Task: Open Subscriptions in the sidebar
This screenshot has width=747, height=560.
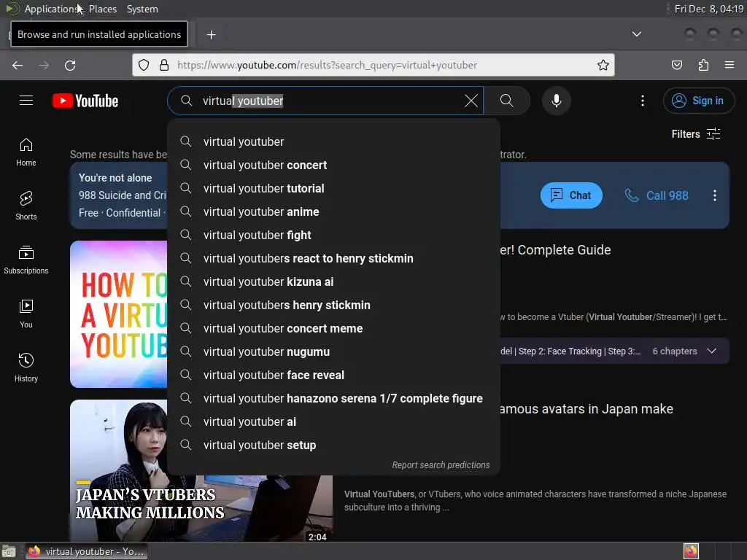Action: pos(26,260)
